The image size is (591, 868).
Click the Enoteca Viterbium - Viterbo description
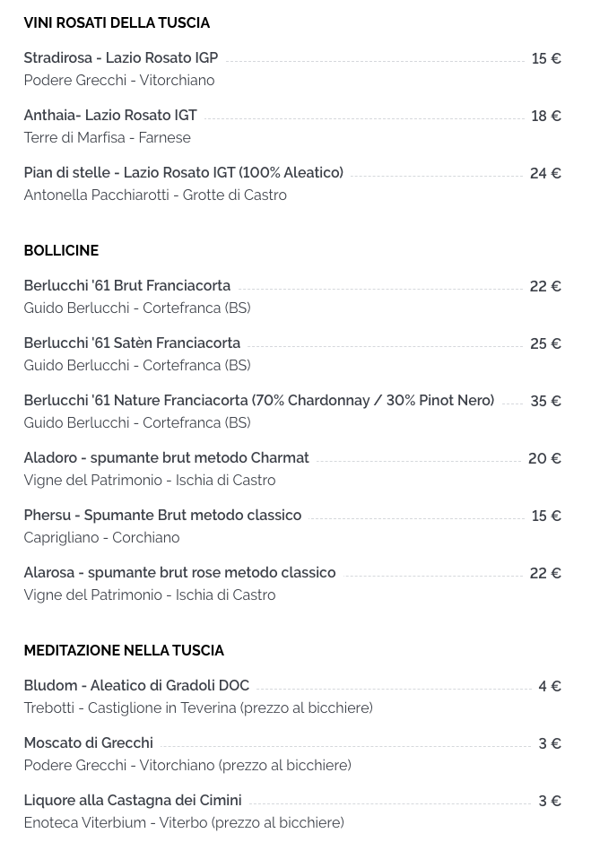pos(184,822)
